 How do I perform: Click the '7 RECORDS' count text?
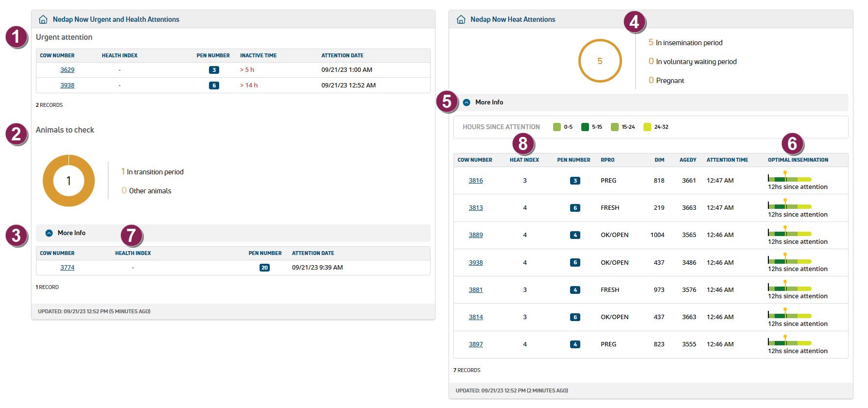467,371
